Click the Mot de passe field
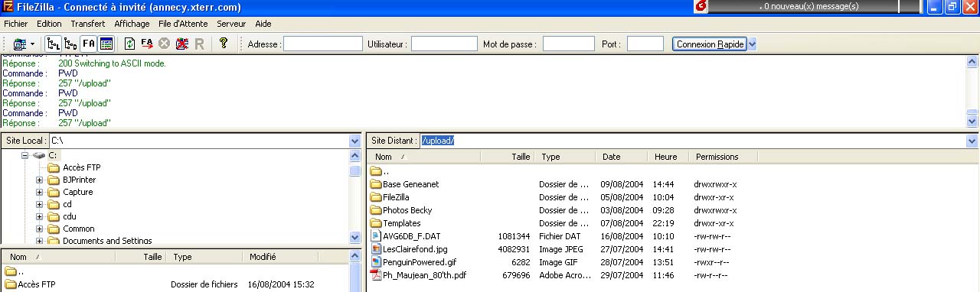The height and width of the screenshot is (292, 980). 569,44
